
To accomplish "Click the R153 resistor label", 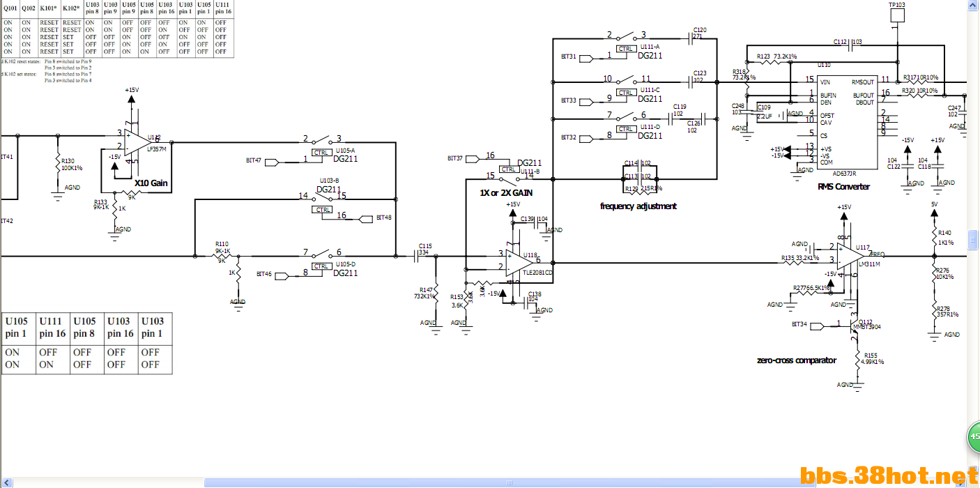I will click(457, 296).
